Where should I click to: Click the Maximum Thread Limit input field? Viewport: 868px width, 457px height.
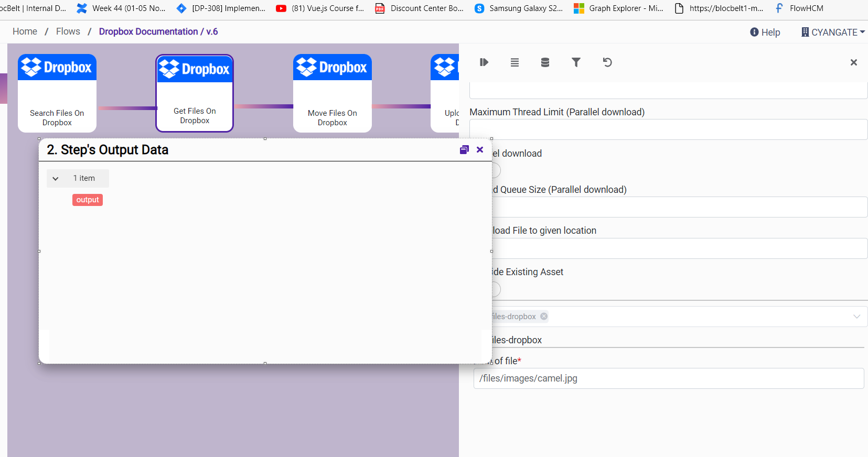click(668, 129)
